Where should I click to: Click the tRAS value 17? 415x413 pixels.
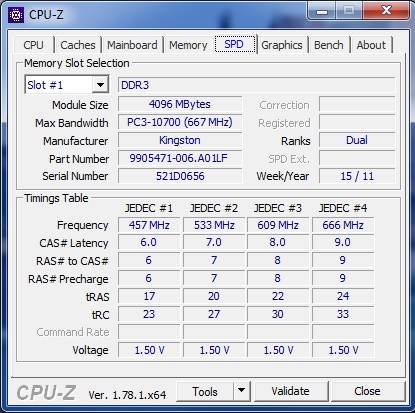click(149, 296)
